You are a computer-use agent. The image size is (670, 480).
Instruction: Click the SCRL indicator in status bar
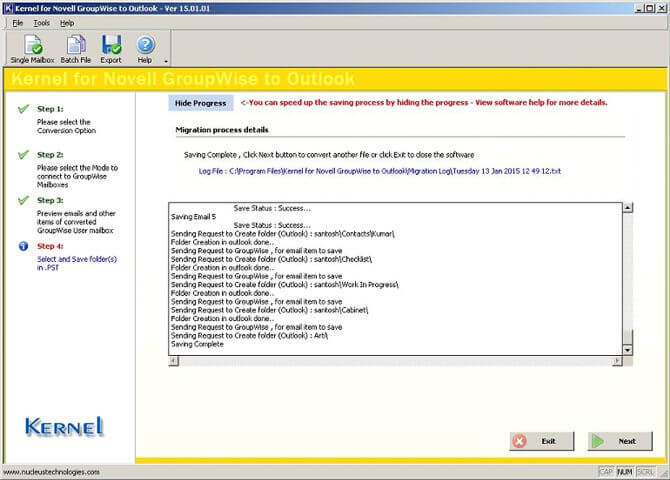[x=645, y=472]
